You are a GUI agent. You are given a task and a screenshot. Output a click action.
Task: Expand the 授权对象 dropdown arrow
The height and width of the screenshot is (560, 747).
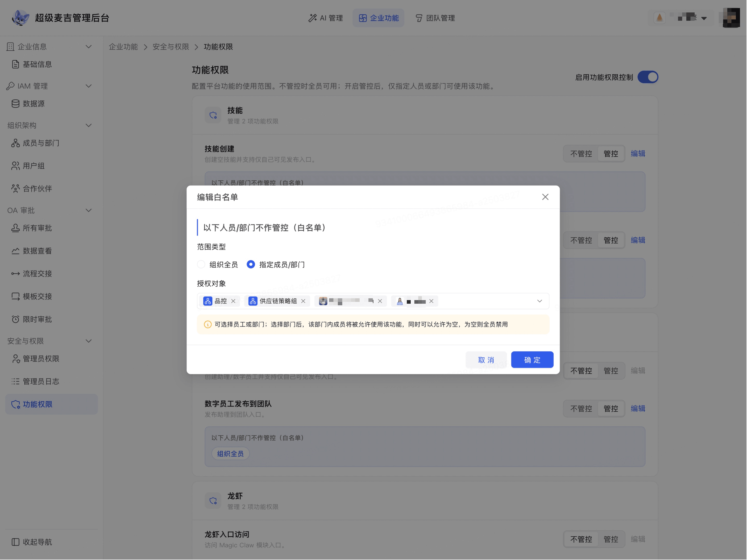(540, 301)
